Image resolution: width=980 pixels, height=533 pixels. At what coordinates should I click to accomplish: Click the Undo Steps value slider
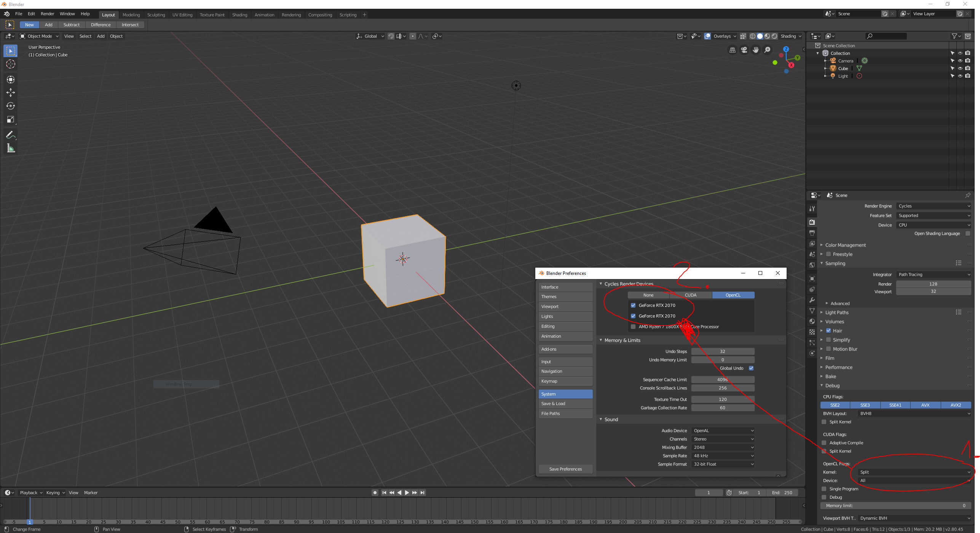(722, 351)
